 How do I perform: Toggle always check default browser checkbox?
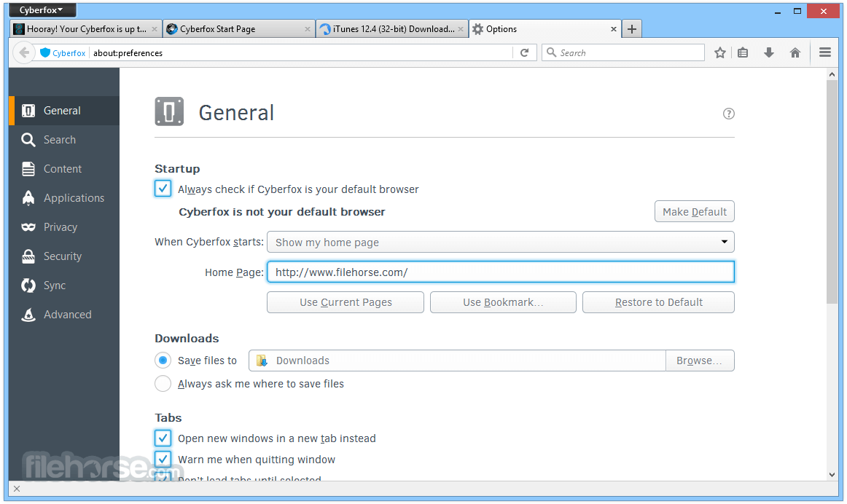[x=163, y=189]
